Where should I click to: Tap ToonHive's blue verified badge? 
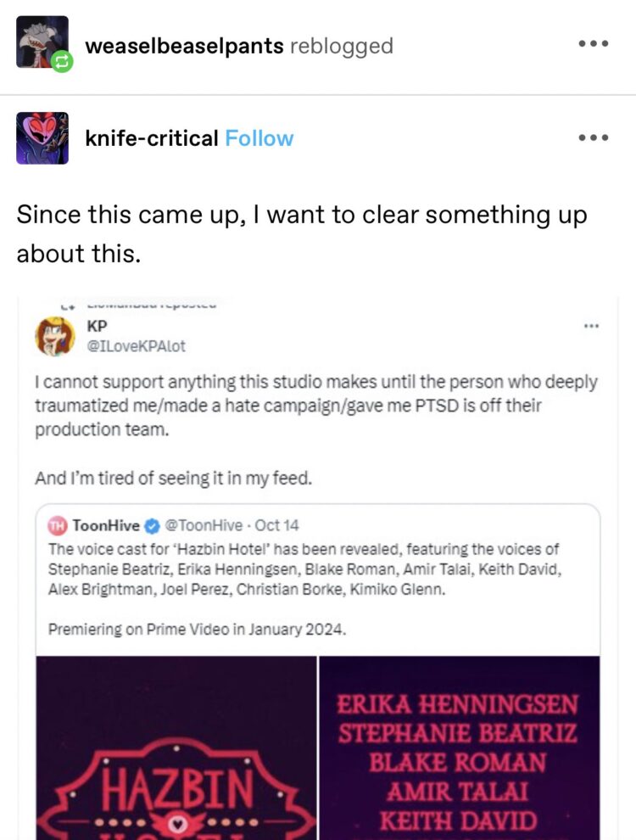(153, 525)
